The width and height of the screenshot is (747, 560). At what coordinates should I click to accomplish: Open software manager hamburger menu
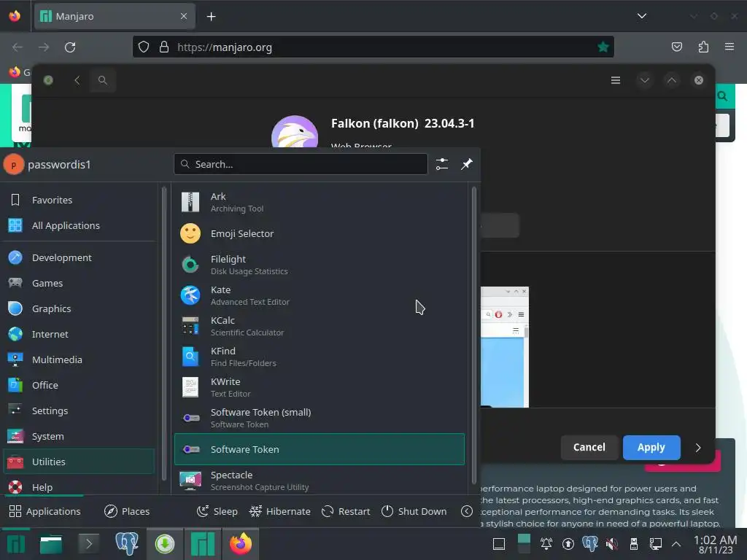616,80
